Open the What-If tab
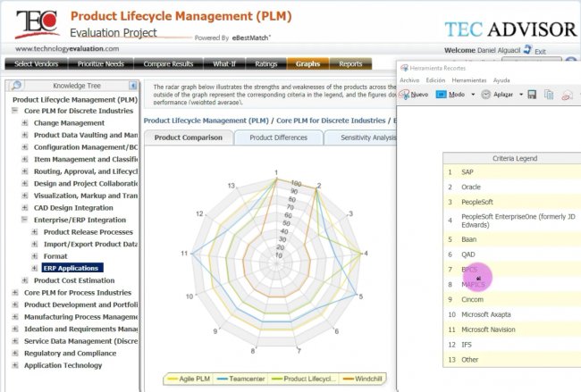This screenshot has height=392, width=581. click(x=224, y=63)
